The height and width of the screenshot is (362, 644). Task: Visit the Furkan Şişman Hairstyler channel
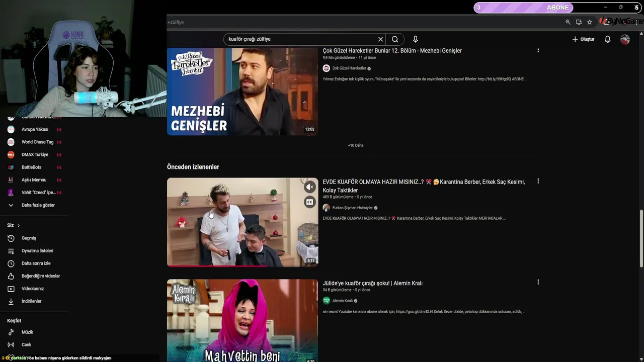[352, 208]
